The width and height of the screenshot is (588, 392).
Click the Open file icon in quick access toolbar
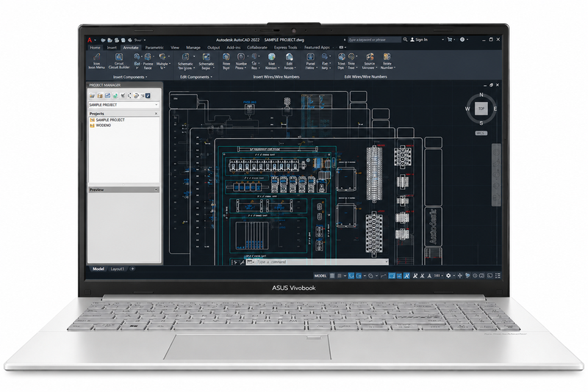110,40
